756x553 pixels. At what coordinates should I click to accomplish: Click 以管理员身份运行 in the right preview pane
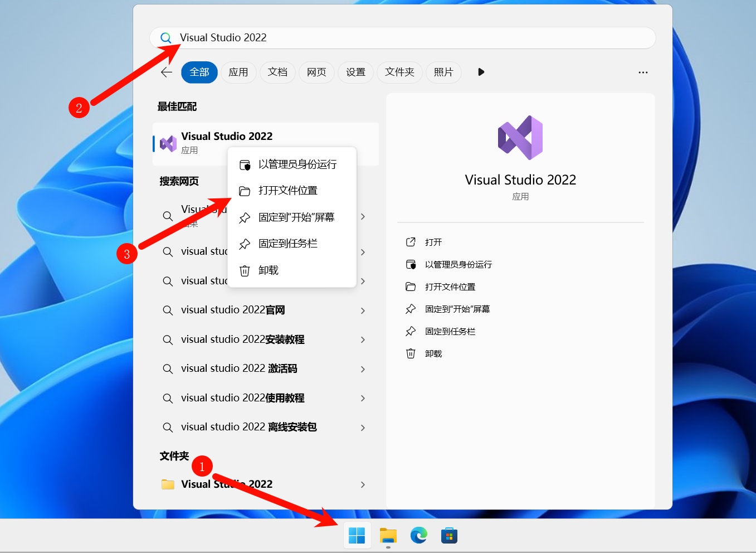pyautogui.click(x=459, y=264)
